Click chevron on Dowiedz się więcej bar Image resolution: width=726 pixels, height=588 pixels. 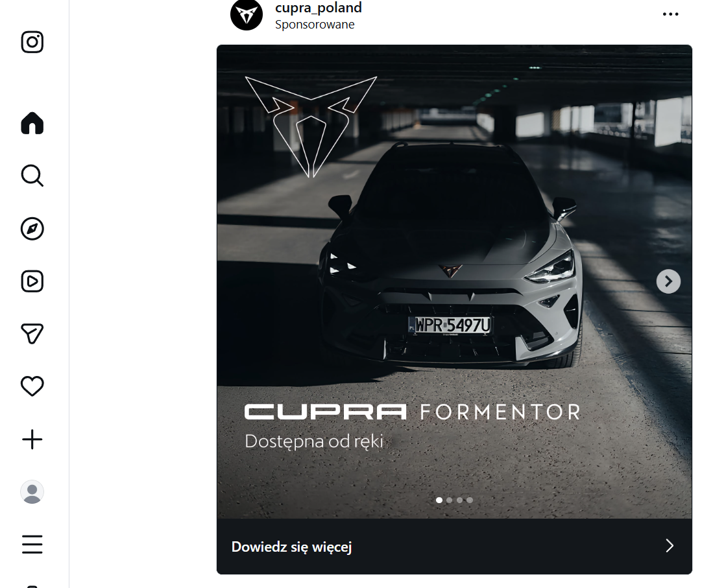(x=670, y=546)
